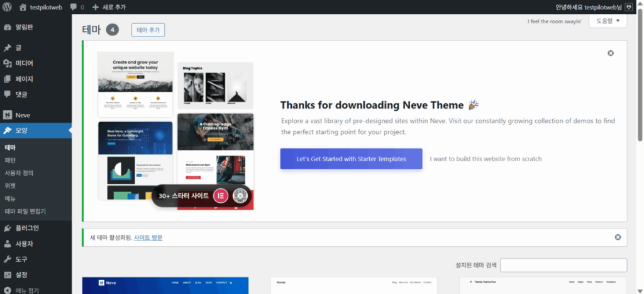Viewport: 644px width, 294px height.
Task: Click the 사이트 방문 link
Action: [x=148, y=237]
